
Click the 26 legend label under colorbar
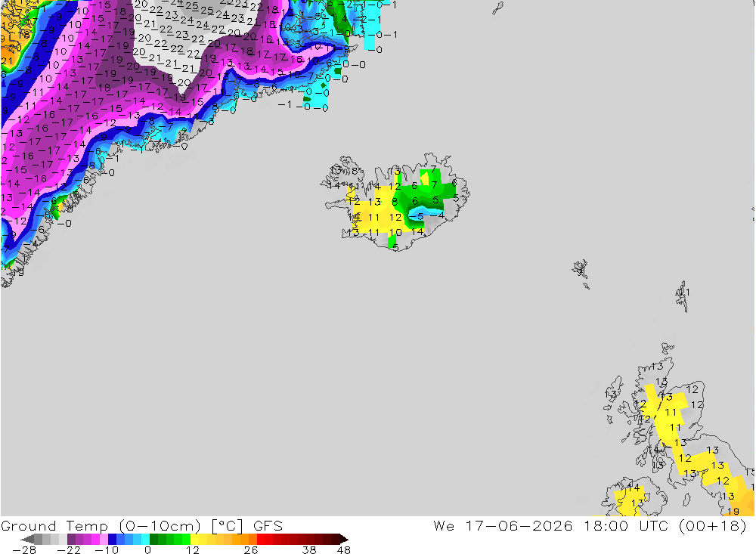pyautogui.click(x=251, y=550)
